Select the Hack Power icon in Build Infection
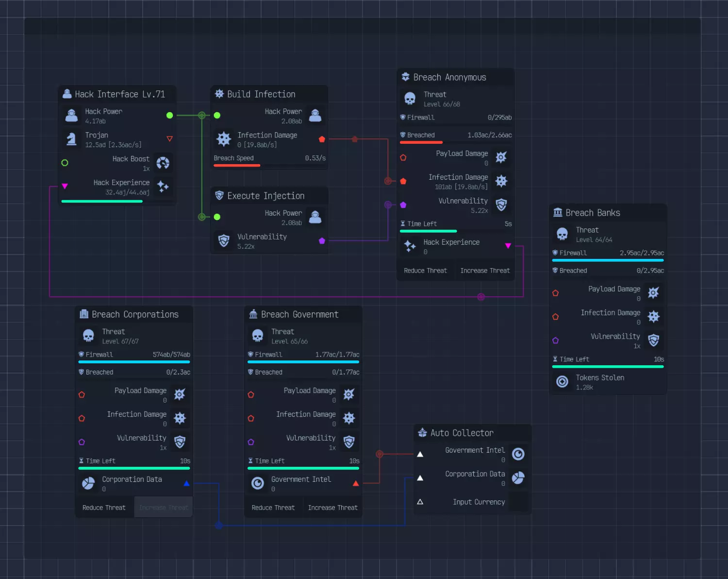Screen dimensions: 728x579 [315, 116]
